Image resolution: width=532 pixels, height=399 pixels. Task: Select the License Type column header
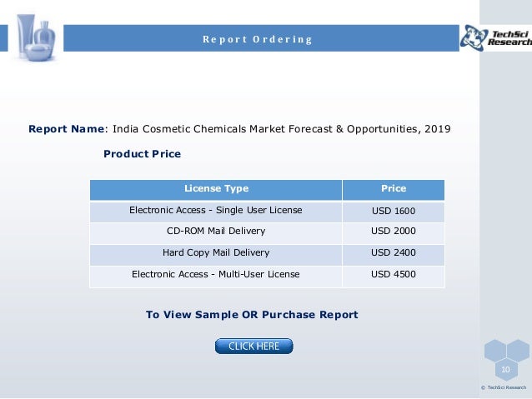pos(216,190)
